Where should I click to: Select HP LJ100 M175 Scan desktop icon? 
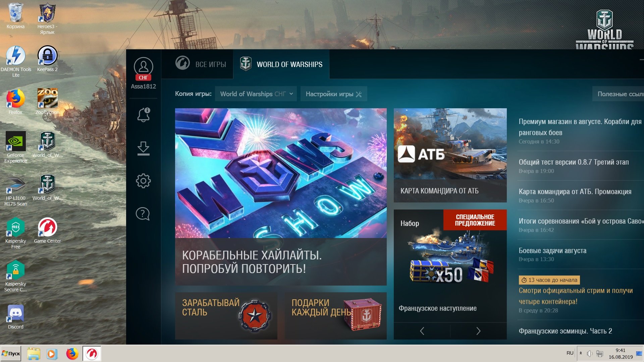click(x=15, y=190)
